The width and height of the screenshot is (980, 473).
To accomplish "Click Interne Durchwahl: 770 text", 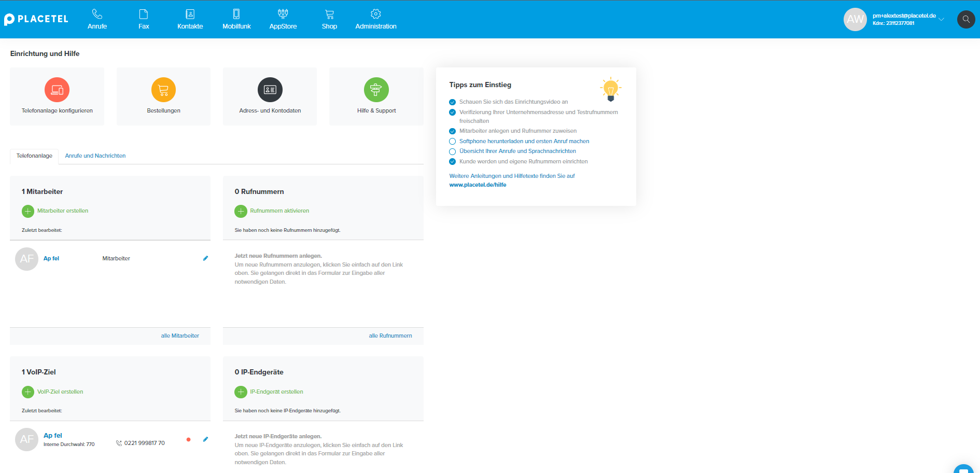I will tap(69, 444).
